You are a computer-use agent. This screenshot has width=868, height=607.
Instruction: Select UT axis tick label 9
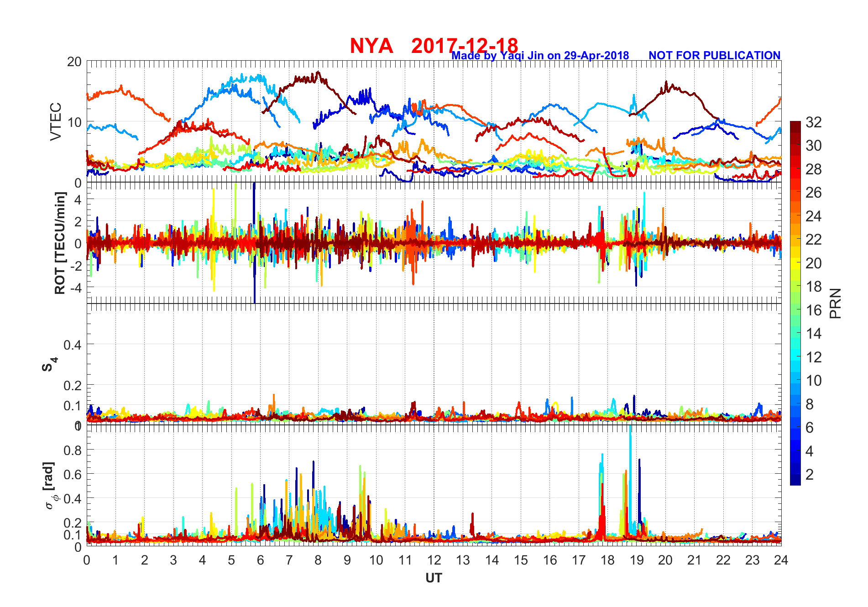pos(347,560)
